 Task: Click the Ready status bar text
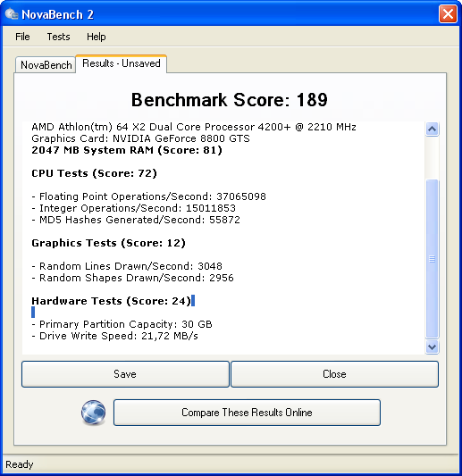19,464
